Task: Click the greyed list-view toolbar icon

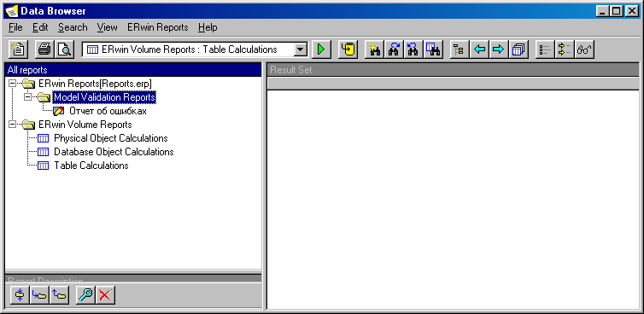Action: coord(545,49)
